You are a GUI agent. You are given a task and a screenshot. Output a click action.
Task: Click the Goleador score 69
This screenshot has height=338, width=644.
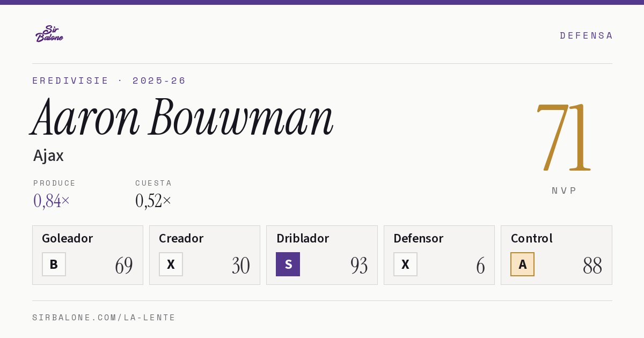(124, 266)
